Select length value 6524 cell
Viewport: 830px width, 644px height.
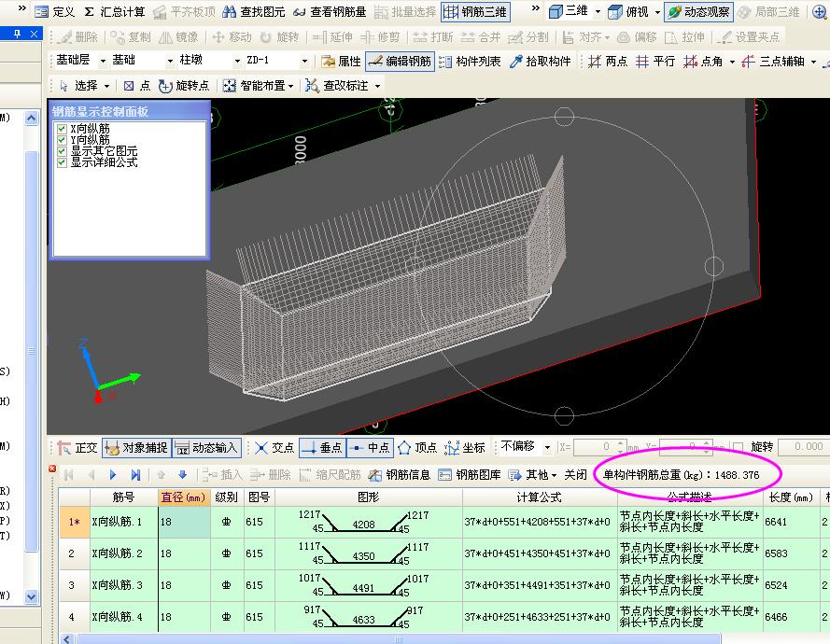pos(791,585)
